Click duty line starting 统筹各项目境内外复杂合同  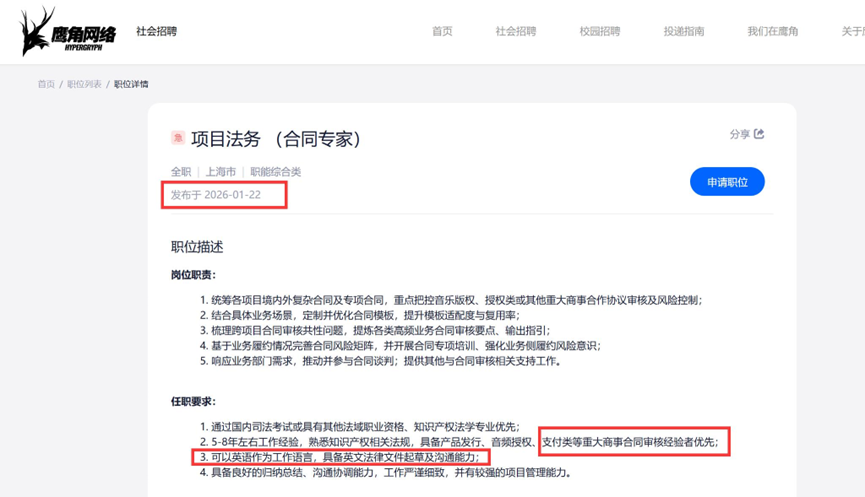[451, 300]
